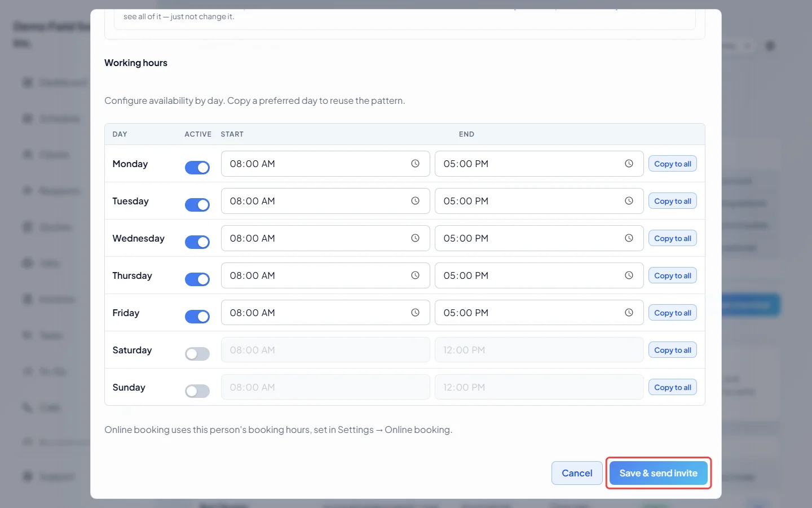The width and height of the screenshot is (812, 508).
Task: Click Save & send invite
Action: (x=659, y=473)
